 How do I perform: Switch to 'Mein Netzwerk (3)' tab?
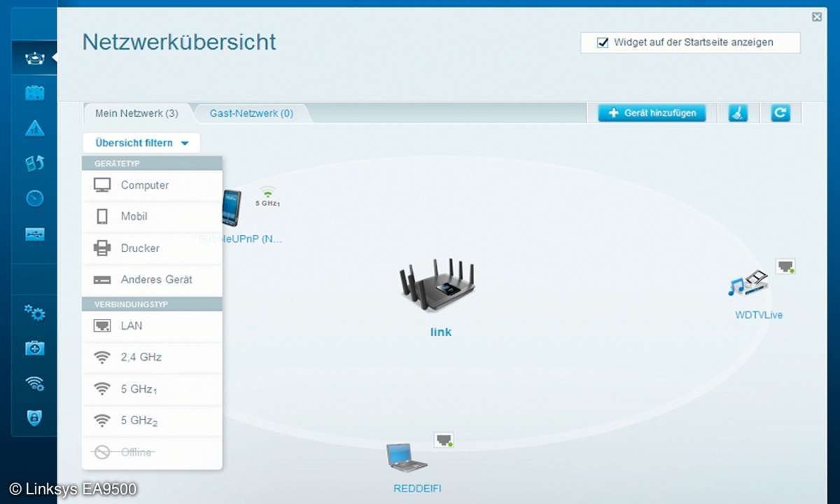coord(137,113)
